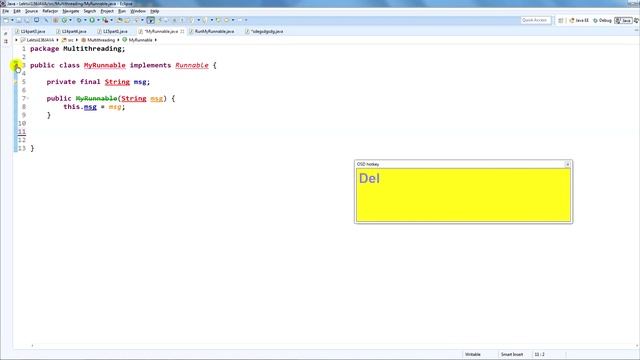Click the New file toolbar icon
Viewport: 640px width, 360px height.
[x=6, y=20]
